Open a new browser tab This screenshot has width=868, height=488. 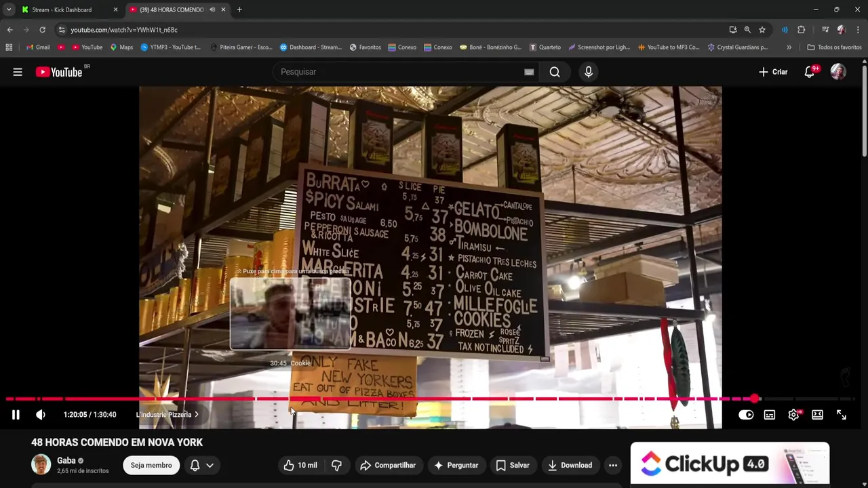[x=239, y=9]
